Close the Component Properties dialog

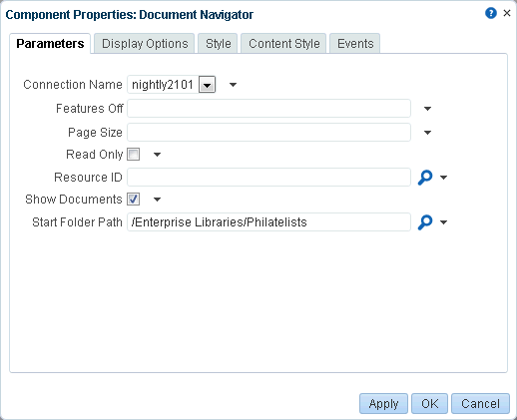tap(507, 13)
